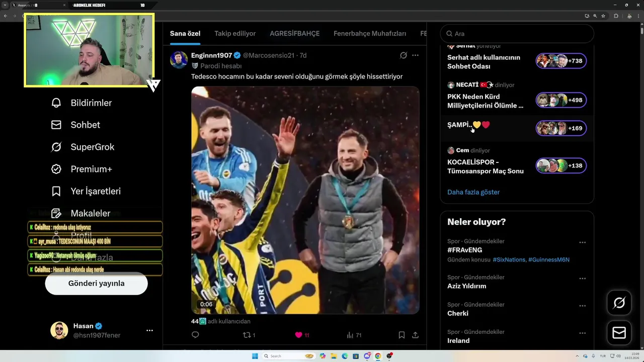The height and width of the screenshot is (362, 644).
Task: Click the +498 listeners avatar pill
Action: click(561, 100)
